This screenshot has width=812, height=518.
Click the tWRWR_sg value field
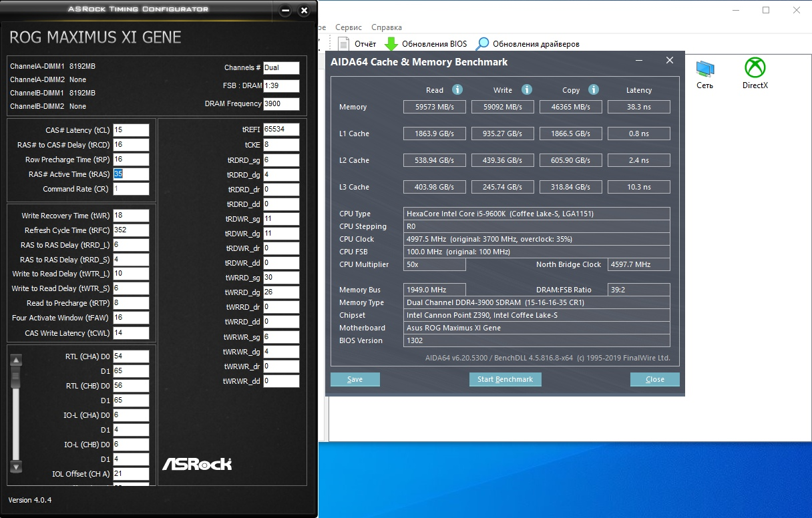[x=281, y=337]
